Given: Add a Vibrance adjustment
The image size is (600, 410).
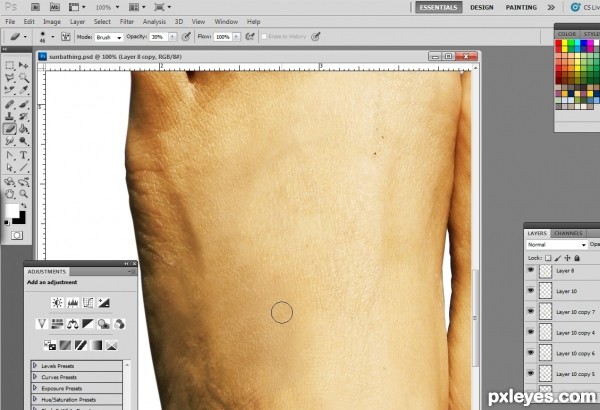Looking at the screenshot, I should point(42,324).
